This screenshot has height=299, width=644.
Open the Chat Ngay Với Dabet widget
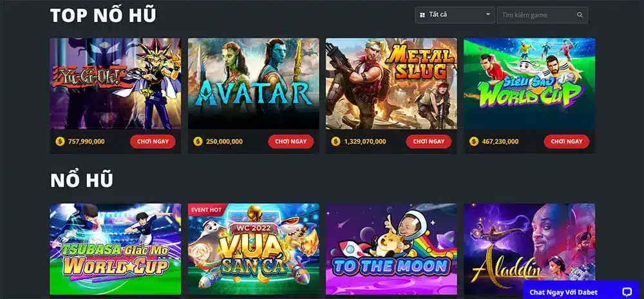pyautogui.click(x=581, y=291)
